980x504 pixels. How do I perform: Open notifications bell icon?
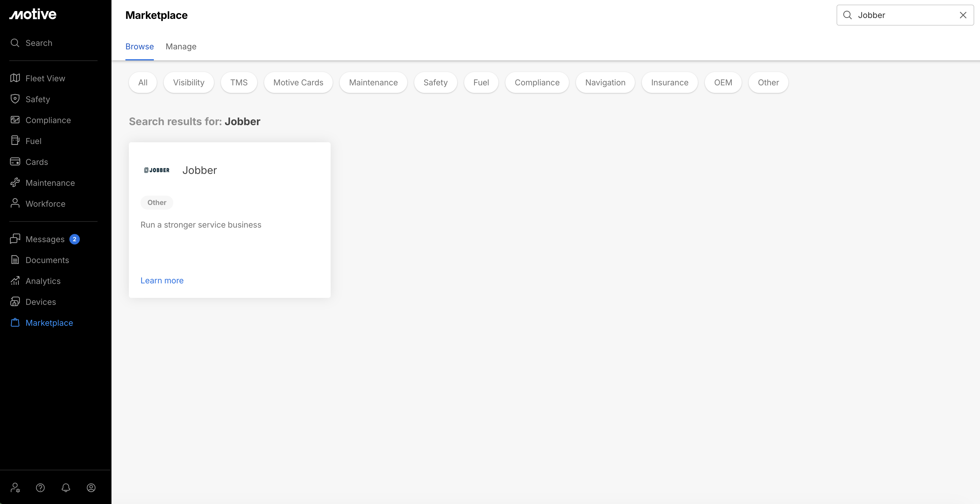(66, 488)
